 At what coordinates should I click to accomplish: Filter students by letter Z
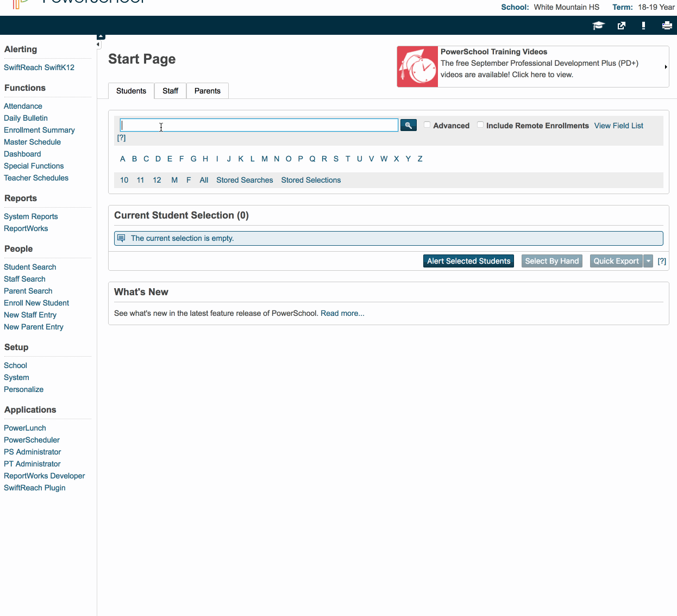(x=420, y=159)
